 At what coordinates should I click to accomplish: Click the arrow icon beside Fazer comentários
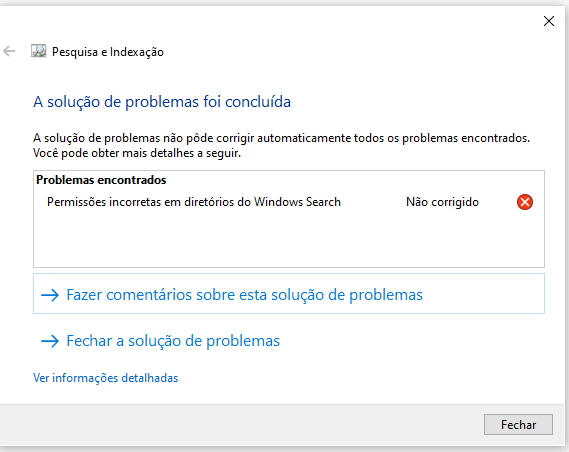pos(50,295)
